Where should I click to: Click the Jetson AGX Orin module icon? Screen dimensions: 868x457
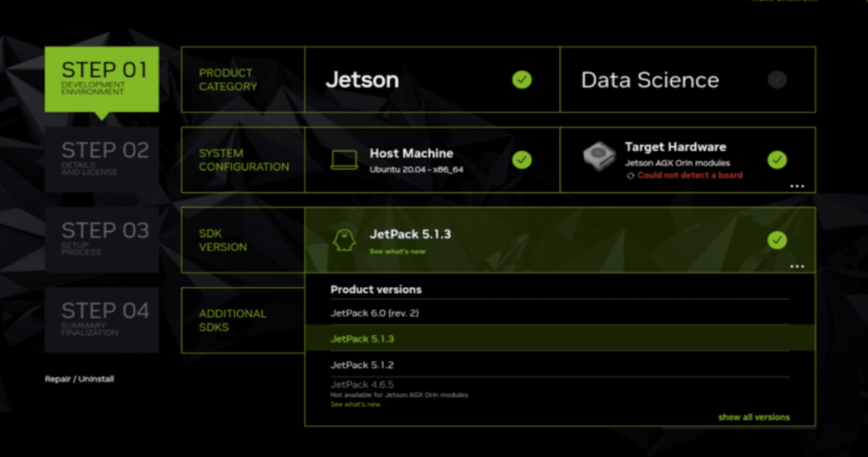pos(599,156)
